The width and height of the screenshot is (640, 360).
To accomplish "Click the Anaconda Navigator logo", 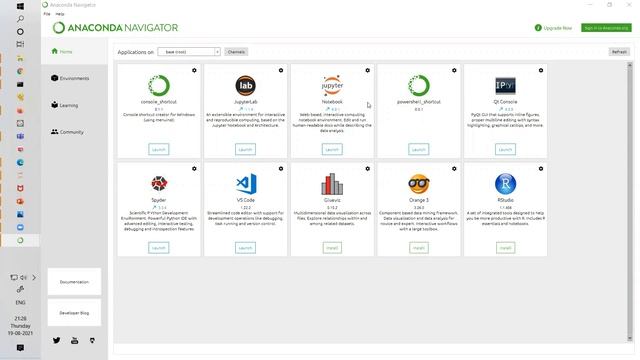I will click(116, 28).
